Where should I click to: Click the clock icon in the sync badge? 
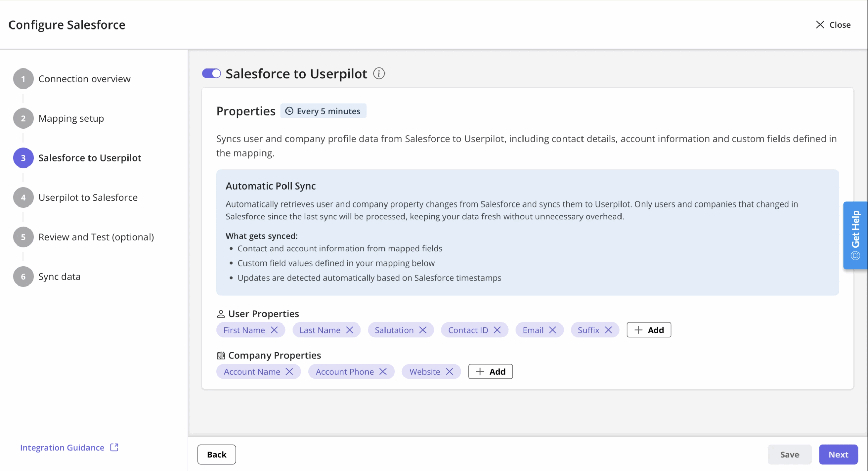point(289,111)
